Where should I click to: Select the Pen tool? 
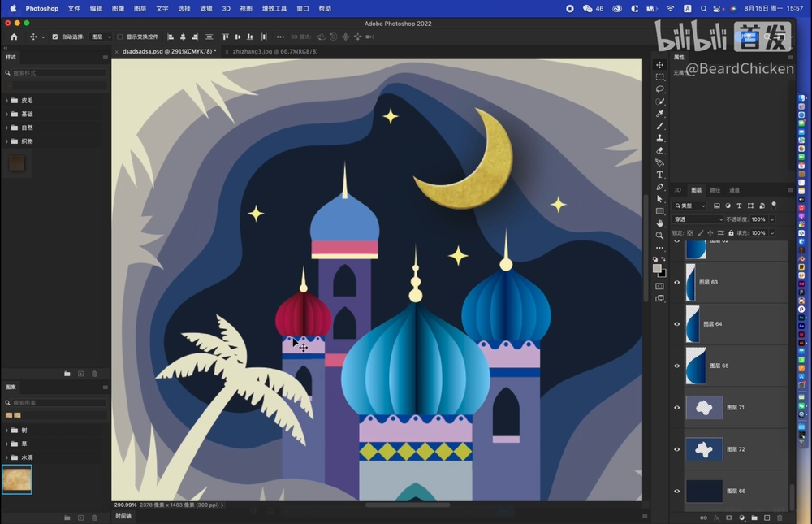click(659, 187)
